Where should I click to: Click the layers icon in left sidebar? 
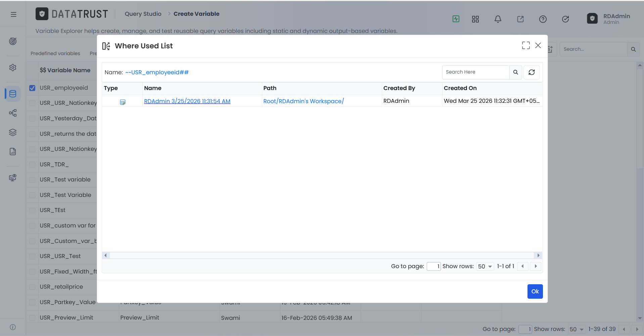[x=13, y=132]
